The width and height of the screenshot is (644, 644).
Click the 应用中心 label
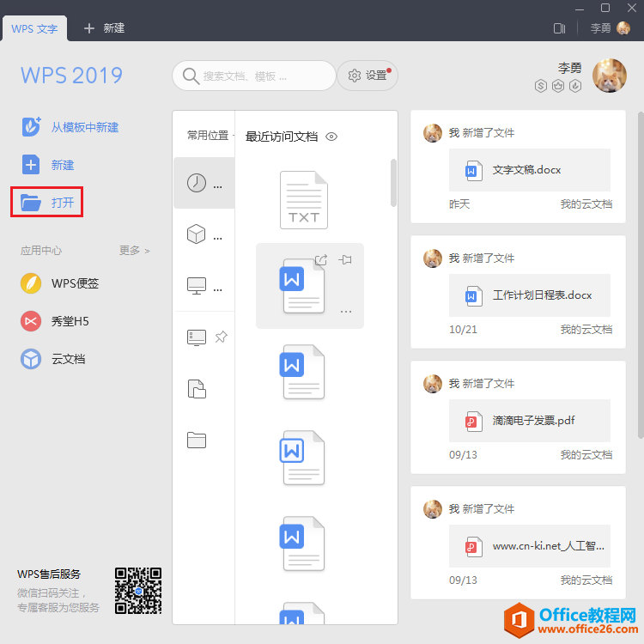coord(41,250)
